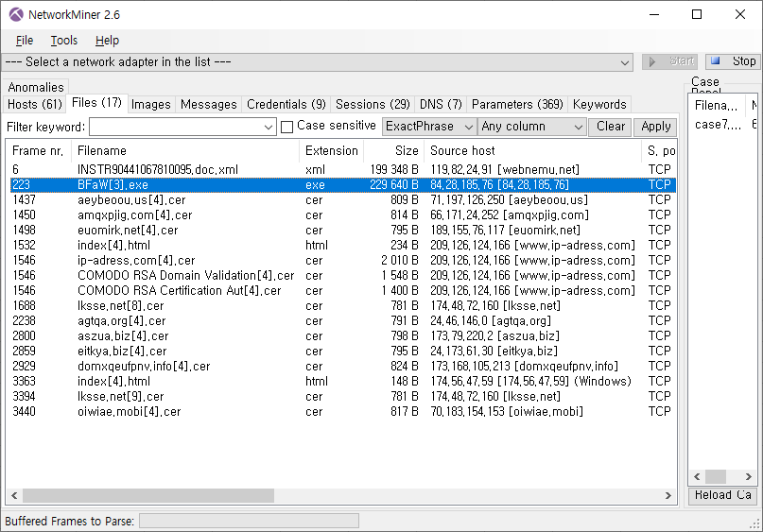Viewport: 763px width, 532px height.
Task: Open the Images tab
Action: click(x=151, y=105)
